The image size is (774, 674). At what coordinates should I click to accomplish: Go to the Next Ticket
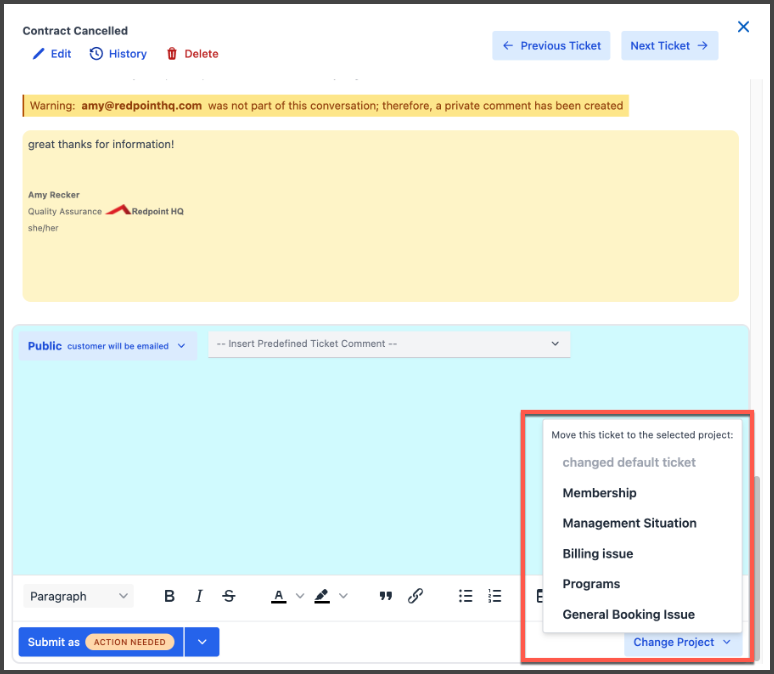[669, 46]
